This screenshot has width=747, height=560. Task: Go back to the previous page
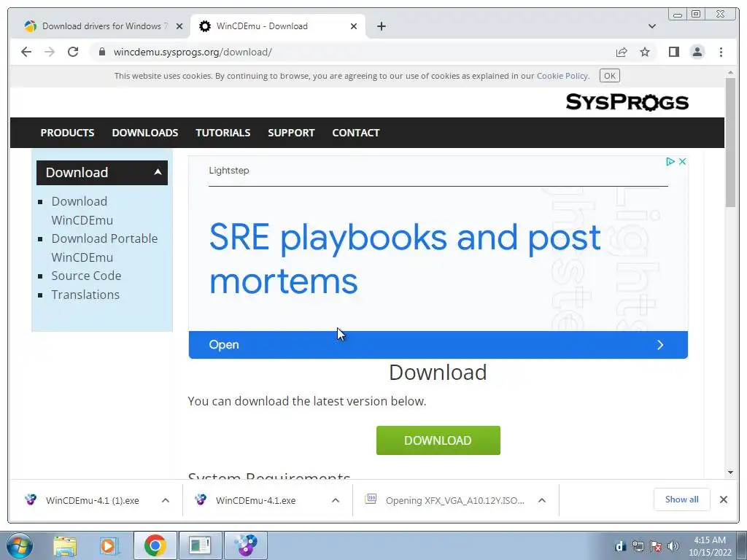coord(26,52)
